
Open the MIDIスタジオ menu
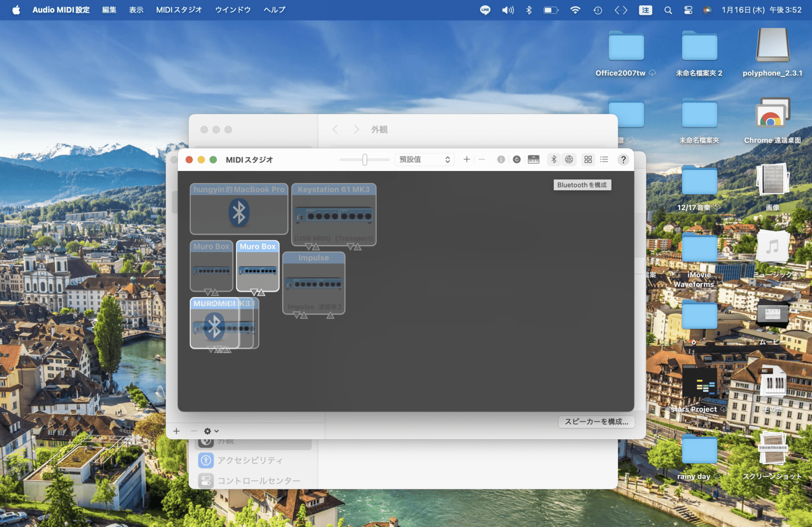point(179,10)
